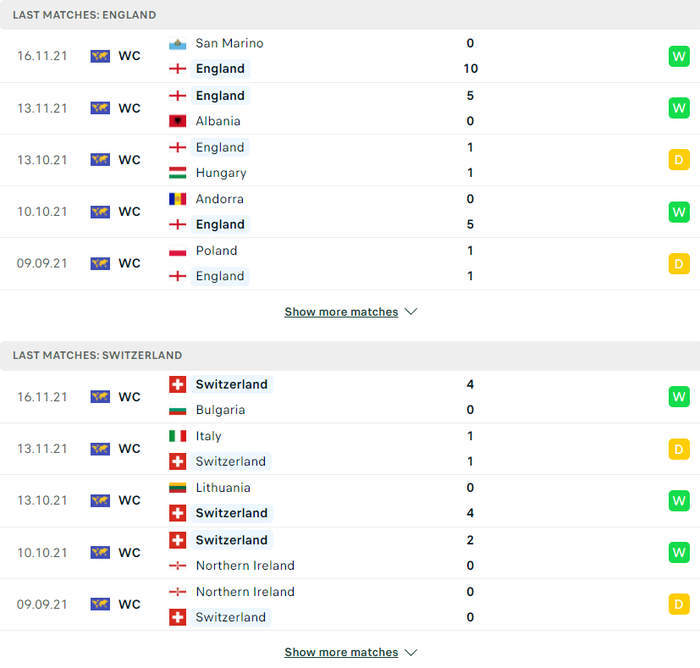Expand Show more matches under England

coord(341,312)
